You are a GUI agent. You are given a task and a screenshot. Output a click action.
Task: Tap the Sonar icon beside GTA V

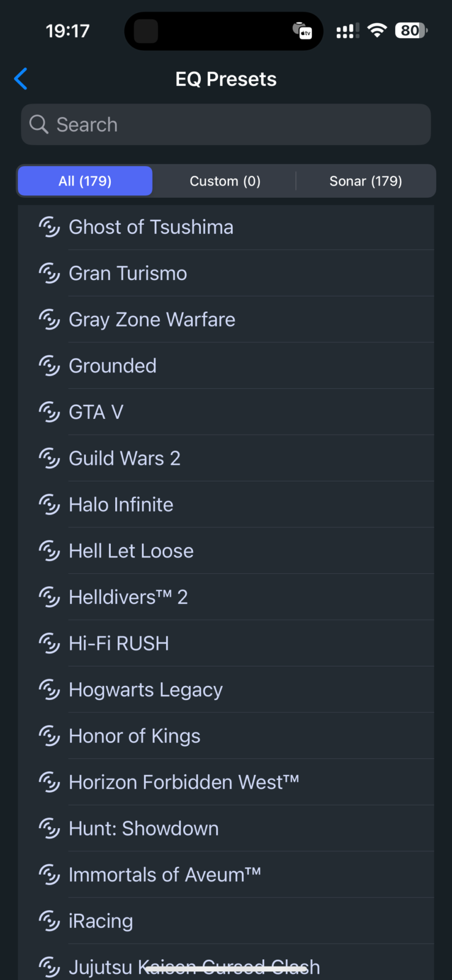tap(49, 412)
